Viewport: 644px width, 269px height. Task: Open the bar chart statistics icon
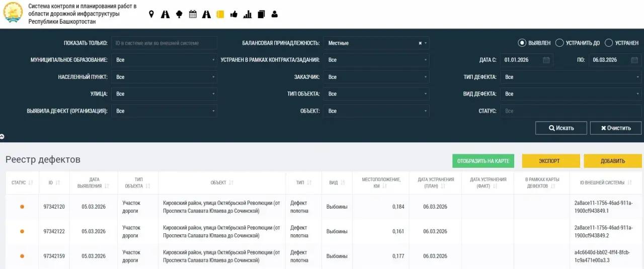coord(247,15)
